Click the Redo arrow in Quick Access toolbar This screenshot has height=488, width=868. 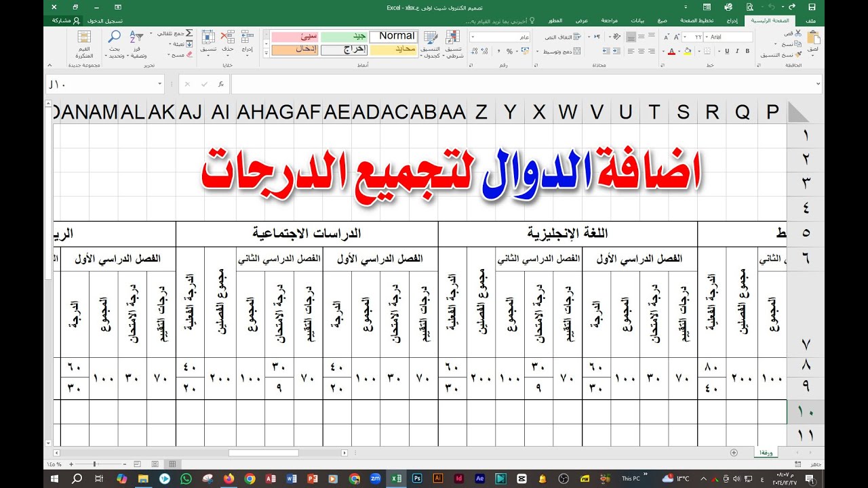[x=791, y=7]
